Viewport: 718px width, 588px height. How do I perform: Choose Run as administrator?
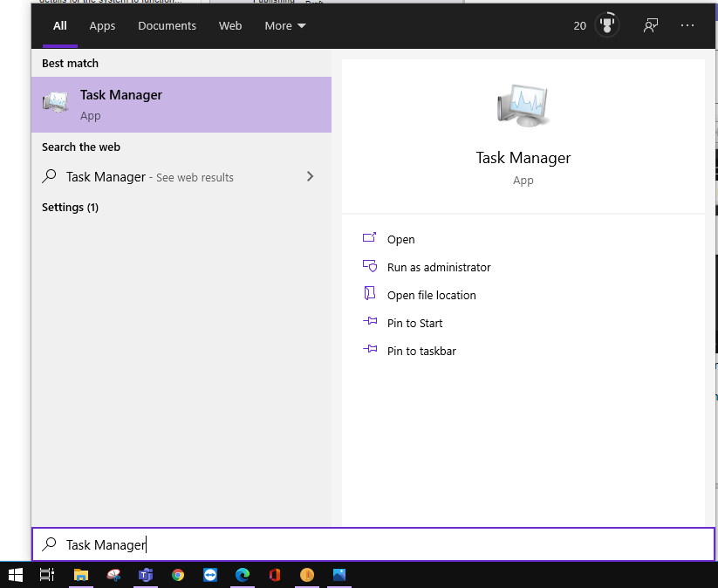(439, 268)
